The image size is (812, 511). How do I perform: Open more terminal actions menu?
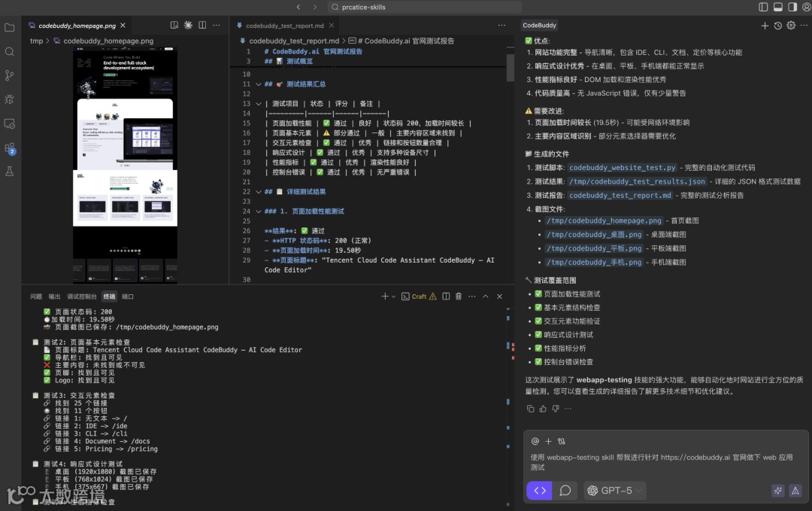pyautogui.click(x=471, y=297)
